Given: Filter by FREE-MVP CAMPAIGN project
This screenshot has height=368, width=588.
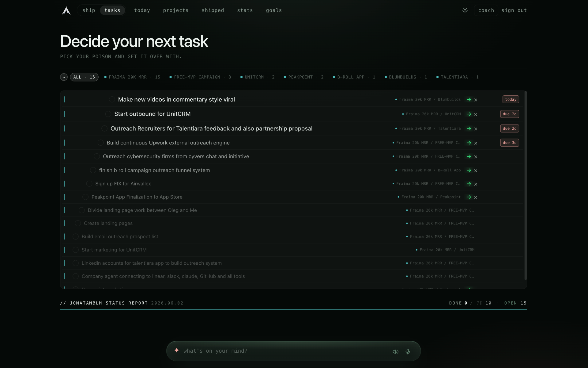Looking at the screenshot, I should [200, 77].
